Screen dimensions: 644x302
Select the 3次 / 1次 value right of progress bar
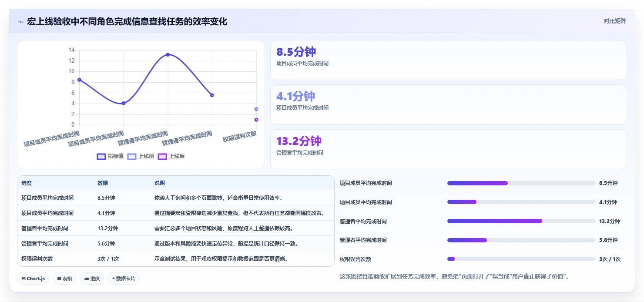pos(610,259)
